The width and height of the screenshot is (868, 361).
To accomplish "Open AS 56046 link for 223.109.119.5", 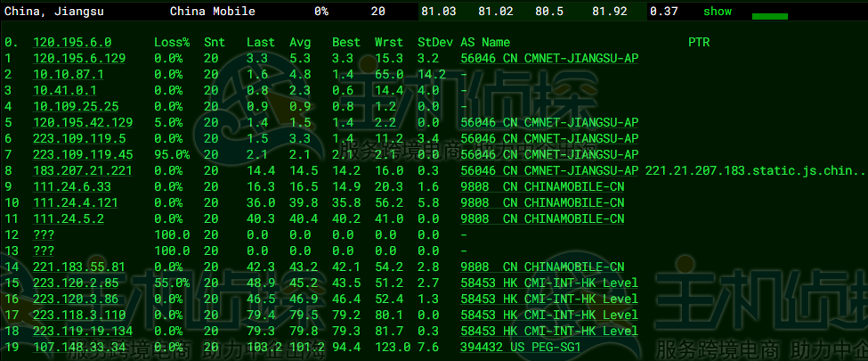I will click(x=549, y=139).
